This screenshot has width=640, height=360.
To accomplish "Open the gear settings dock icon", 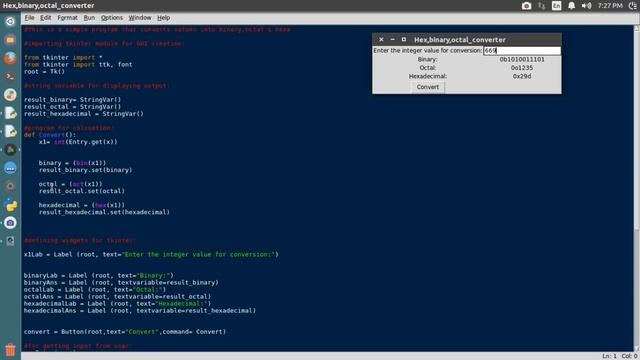I will pos(10,186).
